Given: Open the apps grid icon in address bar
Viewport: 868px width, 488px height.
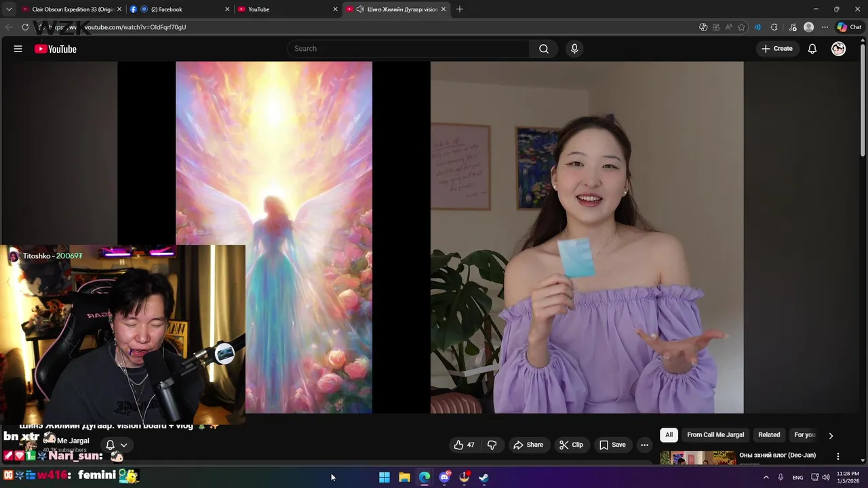Looking at the screenshot, I should (x=716, y=27).
